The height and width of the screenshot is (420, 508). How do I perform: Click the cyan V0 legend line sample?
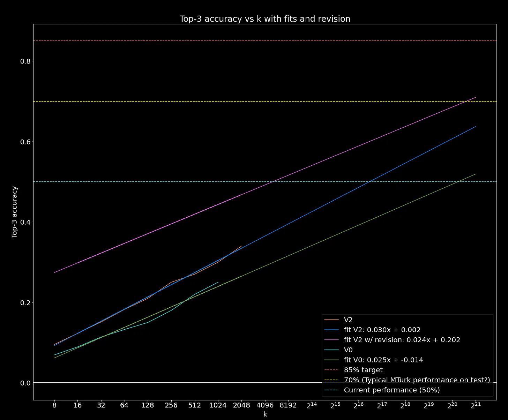coord(331,350)
